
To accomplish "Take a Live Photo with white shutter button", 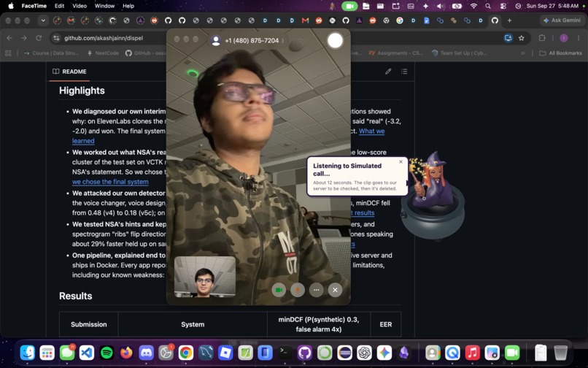I will click(335, 41).
